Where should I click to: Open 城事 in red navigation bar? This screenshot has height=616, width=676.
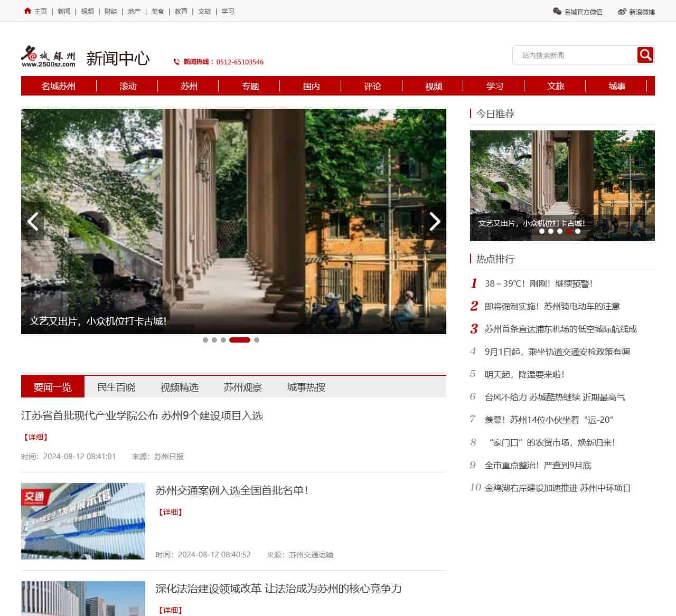pyautogui.click(x=617, y=86)
